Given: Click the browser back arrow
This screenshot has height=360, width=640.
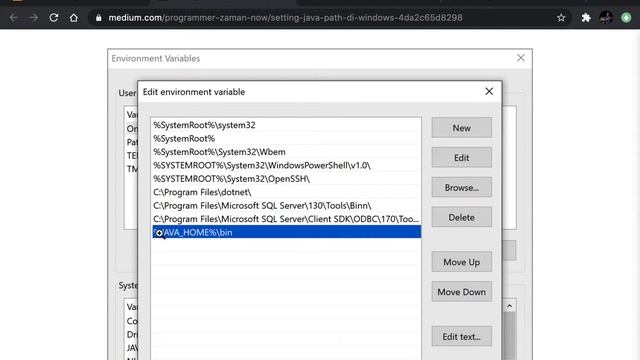Looking at the screenshot, I should 14,18.
